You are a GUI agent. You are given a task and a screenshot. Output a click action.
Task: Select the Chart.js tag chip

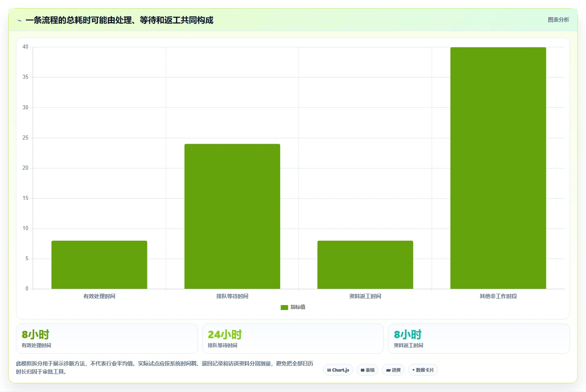pyautogui.click(x=338, y=370)
